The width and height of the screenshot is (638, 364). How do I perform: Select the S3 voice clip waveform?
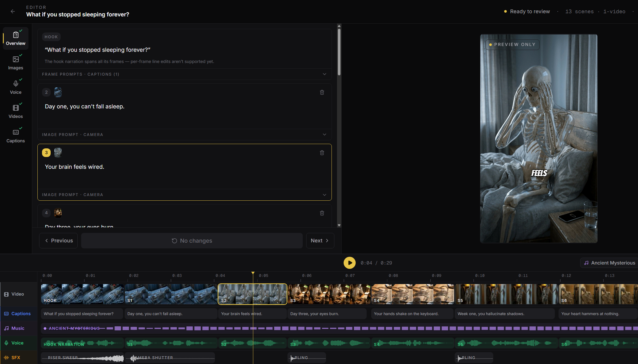[x=329, y=343]
